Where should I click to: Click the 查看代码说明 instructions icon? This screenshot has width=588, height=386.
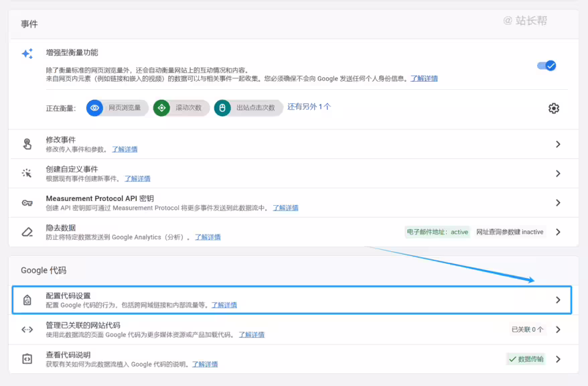(27, 359)
